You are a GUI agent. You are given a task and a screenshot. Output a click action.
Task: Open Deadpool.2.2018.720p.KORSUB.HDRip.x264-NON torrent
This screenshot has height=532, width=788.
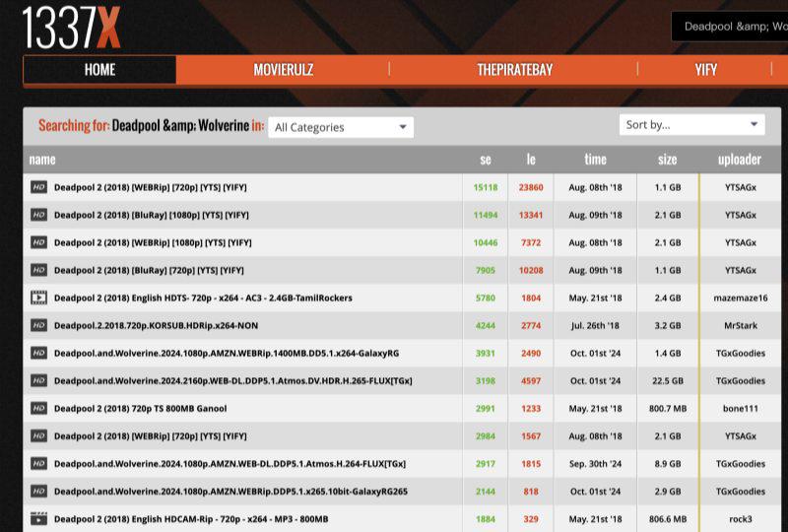[156, 325]
